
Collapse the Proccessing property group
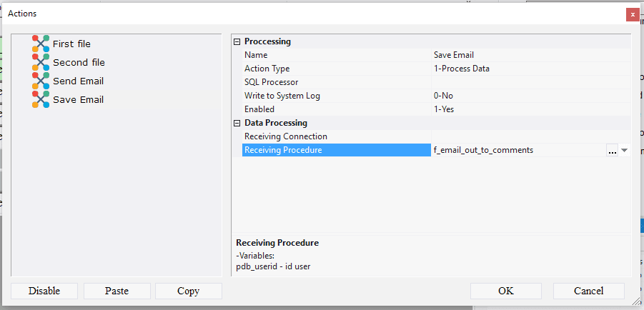point(237,41)
